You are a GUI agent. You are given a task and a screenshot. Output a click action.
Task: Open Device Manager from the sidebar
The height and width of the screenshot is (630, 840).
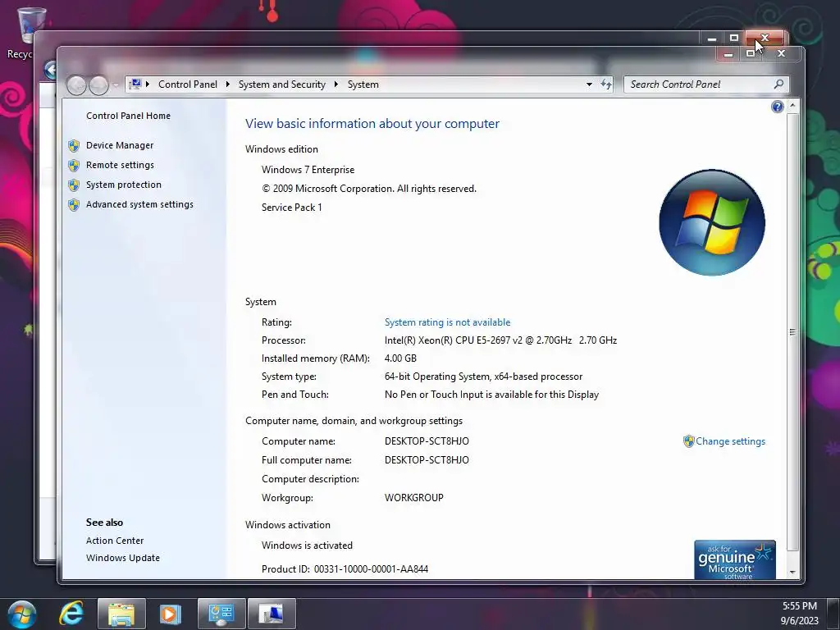(120, 145)
